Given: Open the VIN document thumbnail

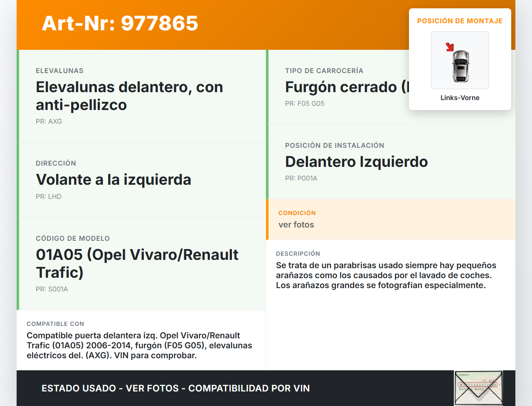Looking at the screenshot, I should coord(478,388).
